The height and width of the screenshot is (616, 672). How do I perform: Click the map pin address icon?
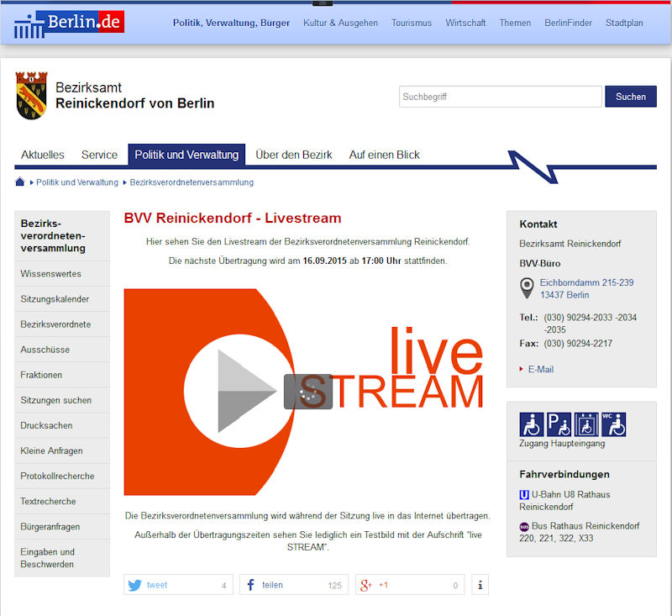click(x=528, y=288)
